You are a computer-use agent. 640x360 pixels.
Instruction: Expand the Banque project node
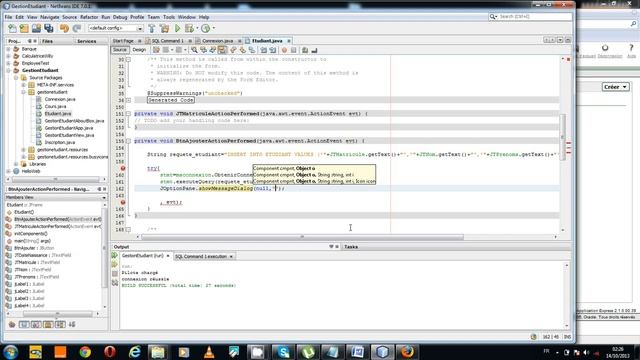(8, 49)
